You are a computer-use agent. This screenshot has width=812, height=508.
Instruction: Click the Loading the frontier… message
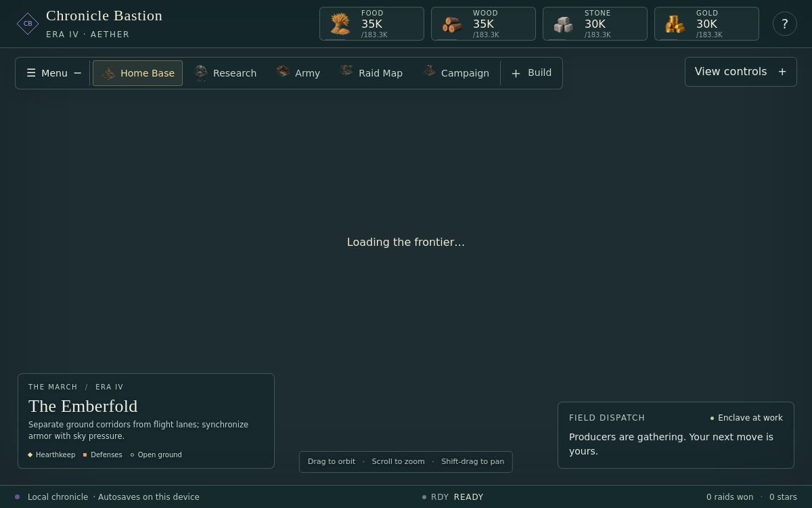(406, 242)
